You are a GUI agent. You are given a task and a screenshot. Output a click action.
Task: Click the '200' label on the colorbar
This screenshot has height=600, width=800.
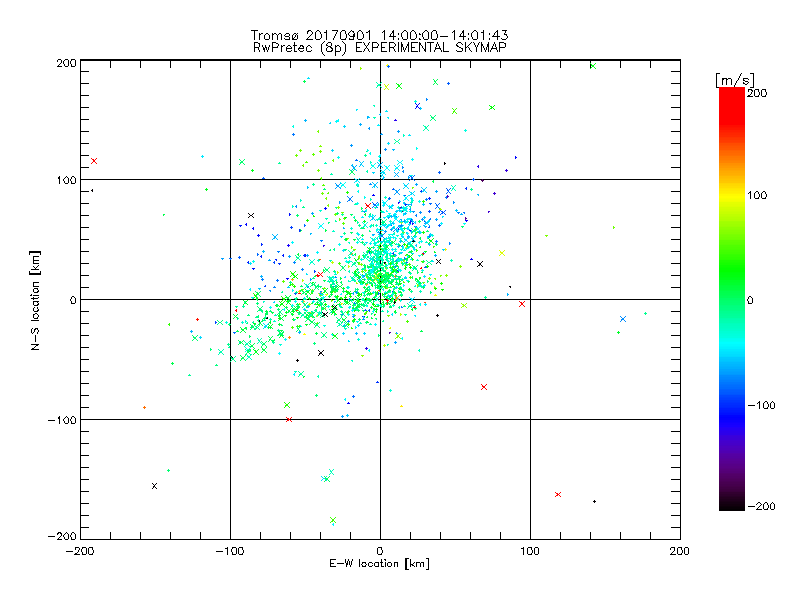pos(757,93)
